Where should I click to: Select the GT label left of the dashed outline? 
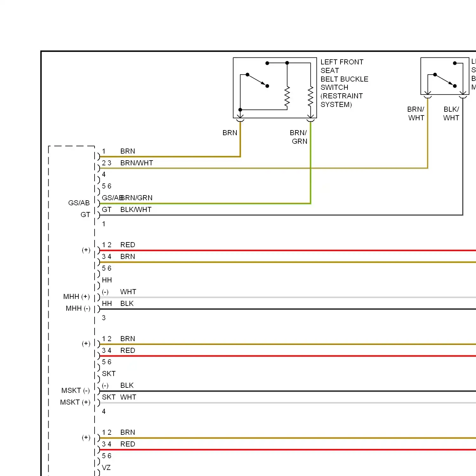85,215
